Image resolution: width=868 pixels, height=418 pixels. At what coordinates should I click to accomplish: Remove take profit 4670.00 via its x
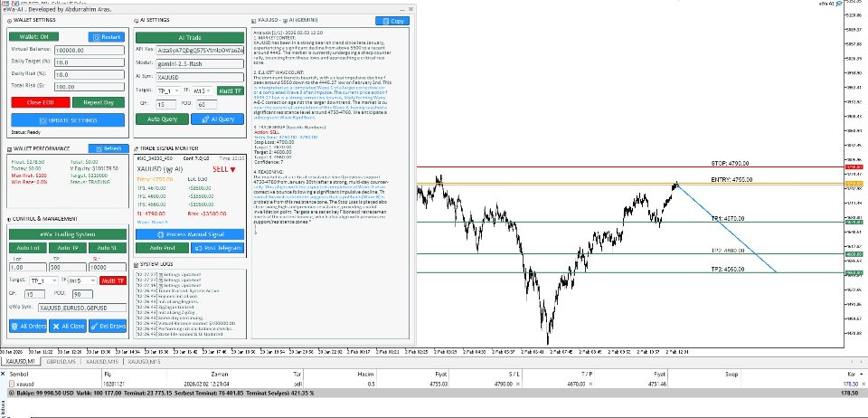[x=590, y=384]
